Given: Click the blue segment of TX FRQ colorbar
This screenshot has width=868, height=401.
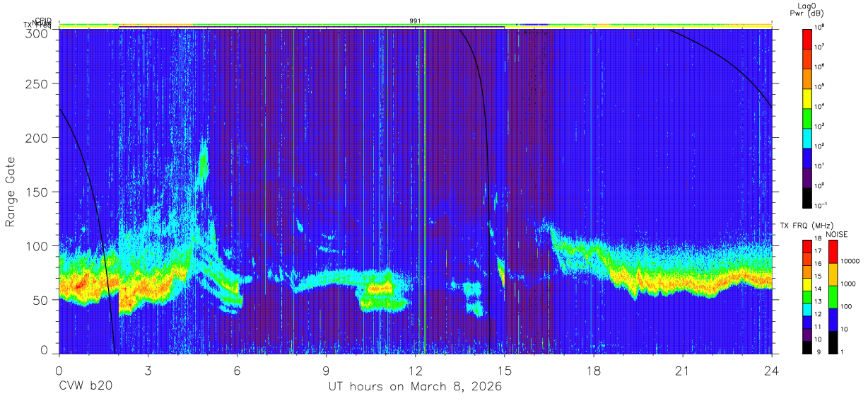Looking at the screenshot, I should tap(808, 322).
